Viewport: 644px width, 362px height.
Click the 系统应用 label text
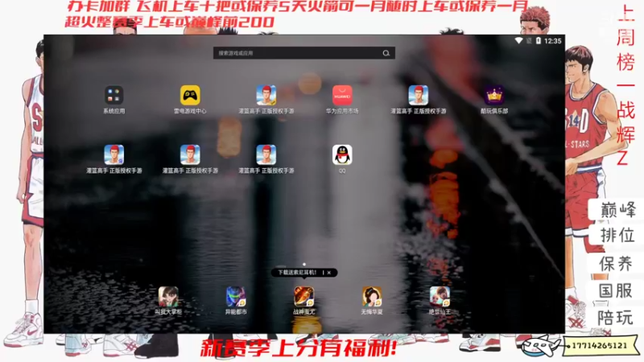(x=114, y=111)
